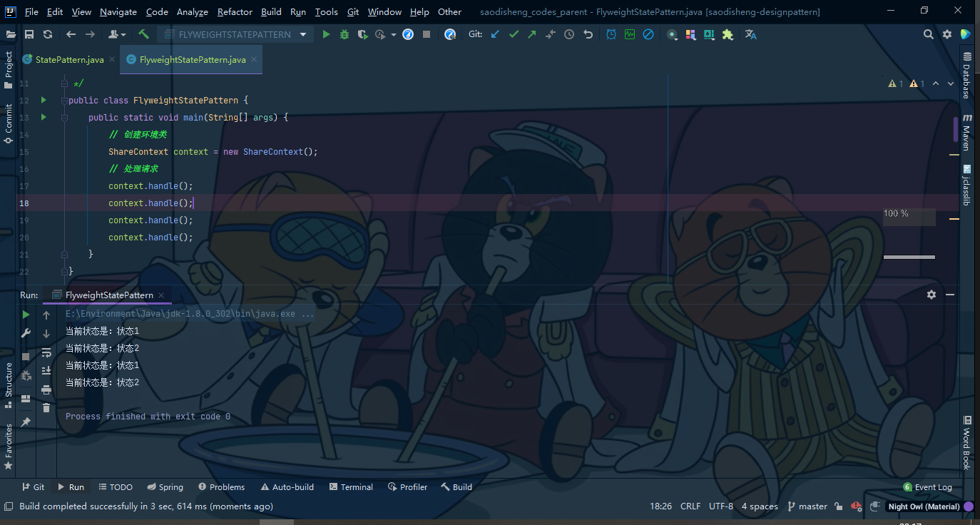980x525 pixels.
Task: Clear console with trash icon
Action: point(46,407)
